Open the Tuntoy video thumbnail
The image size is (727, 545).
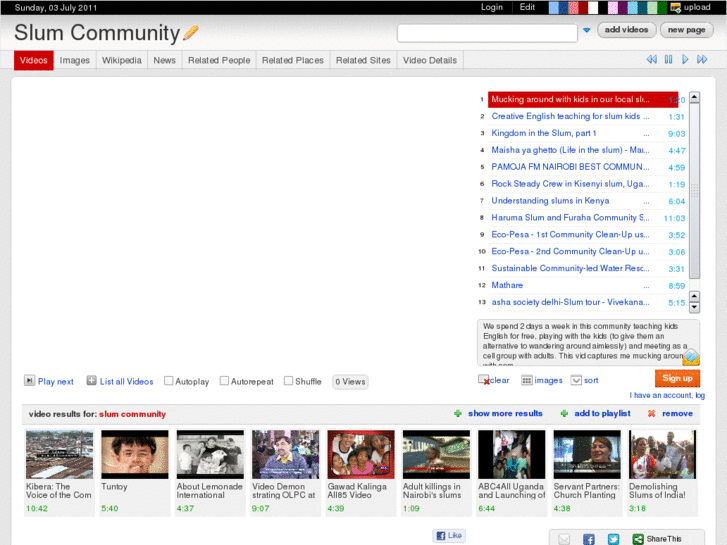click(x=135, y=454)
